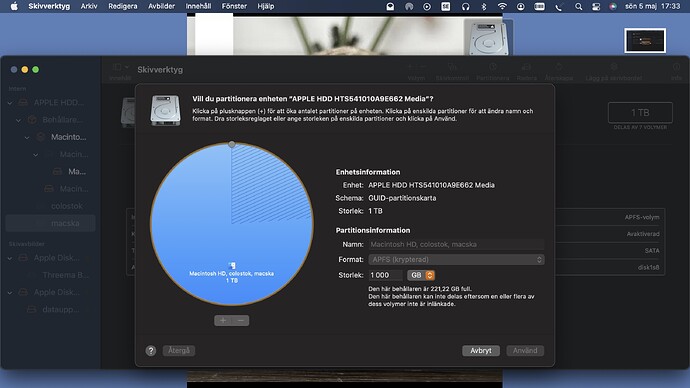Open the Format APFS (krypterad) dropdown
This screenshot has height=388, width=690.
pos(456,260)
